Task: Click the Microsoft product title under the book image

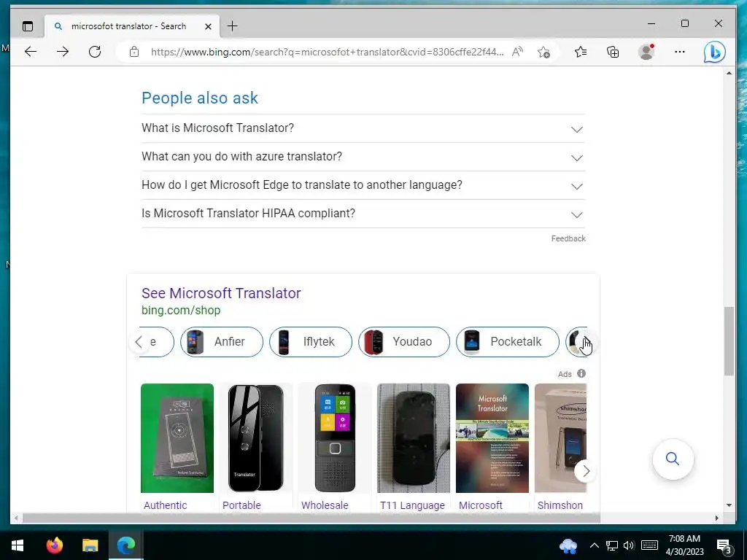Action: pos(480,505)
